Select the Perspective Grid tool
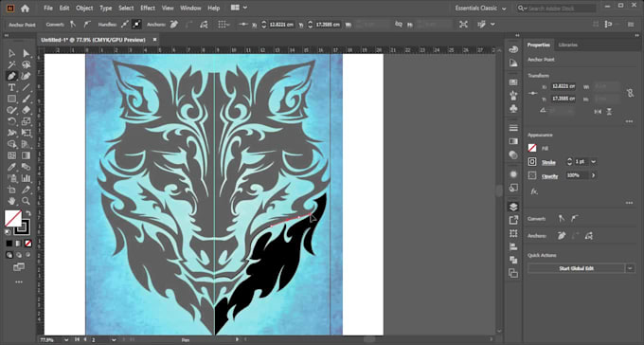The height and width of the screenshot is (345, 644). click(27, 144)
